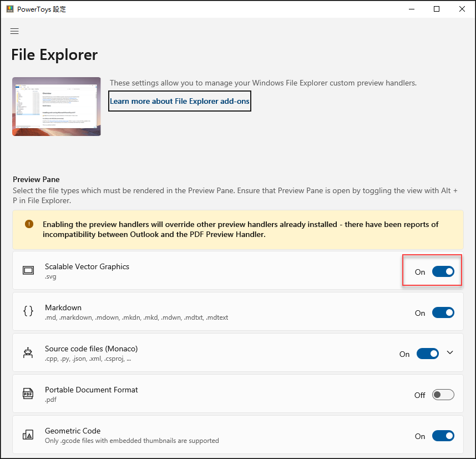
Task: Click the Portable Document Format PDF icon
Action: coord(28,394)
